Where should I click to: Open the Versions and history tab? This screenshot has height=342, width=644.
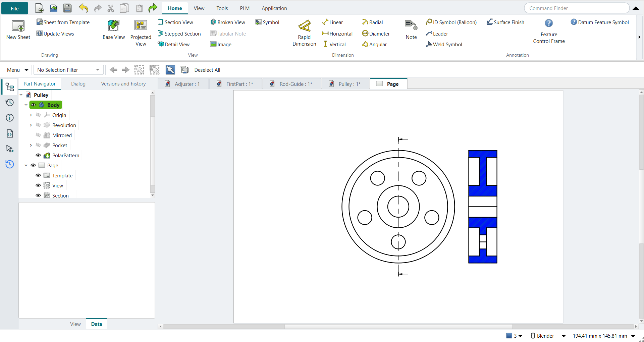pyautogui.click(x=123, y=84)
